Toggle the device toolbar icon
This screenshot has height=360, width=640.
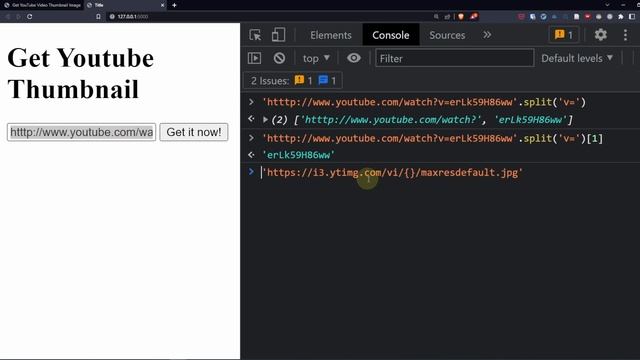(x=278, y=35)
